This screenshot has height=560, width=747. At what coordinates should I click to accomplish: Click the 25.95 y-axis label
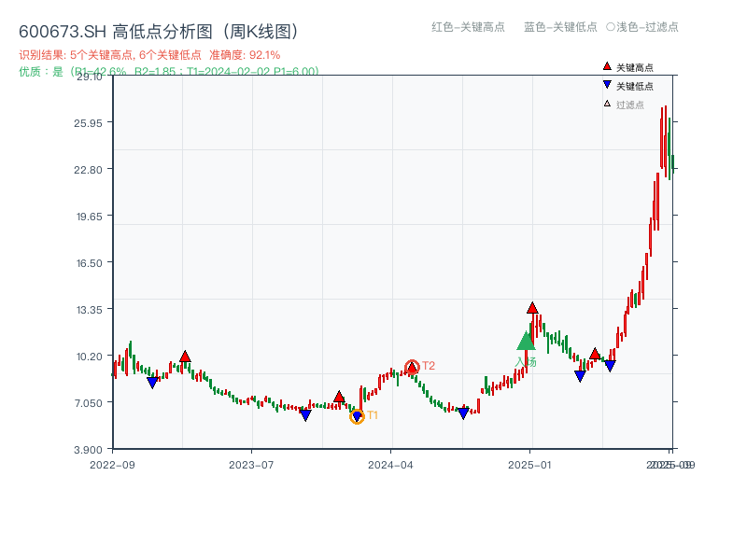[88, 123]
